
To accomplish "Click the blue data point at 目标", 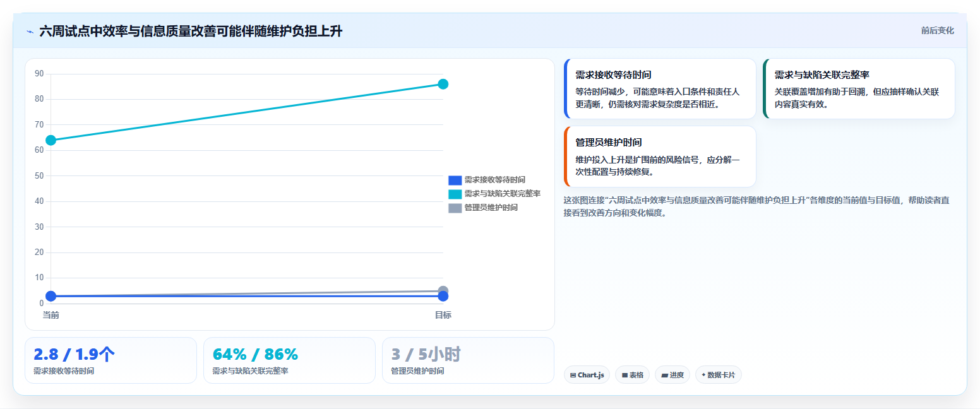I will click(x=443, y=297).
